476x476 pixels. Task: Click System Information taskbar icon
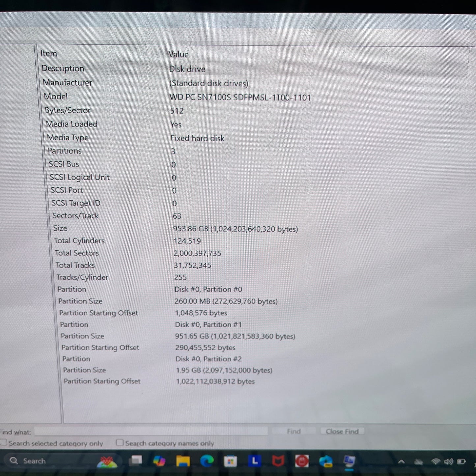point(349,461)
